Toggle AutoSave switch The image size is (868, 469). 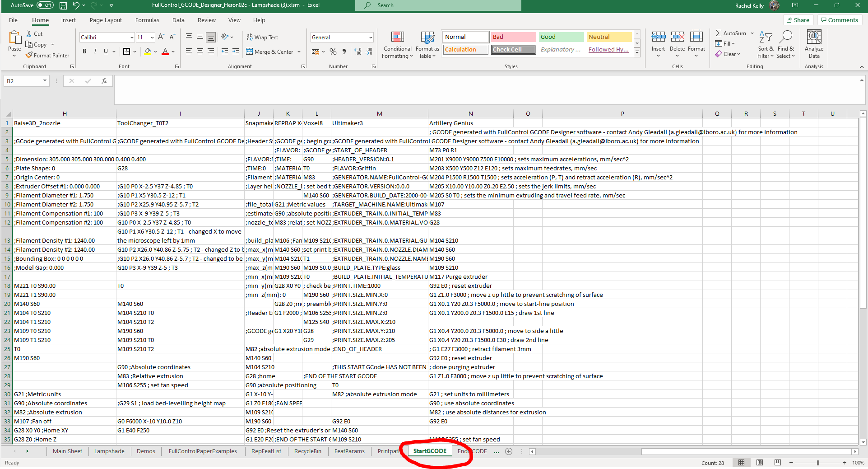[45, 5]
